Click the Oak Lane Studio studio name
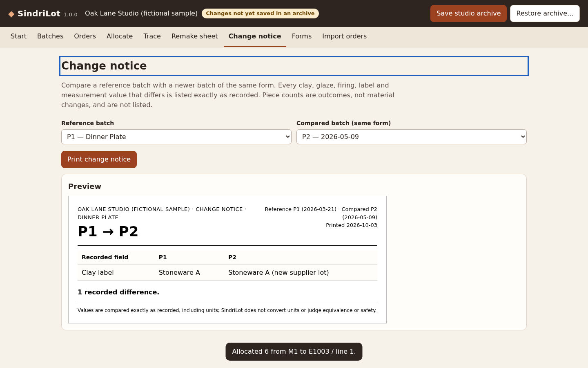588x368 pixels. click(x=141, y=13)
